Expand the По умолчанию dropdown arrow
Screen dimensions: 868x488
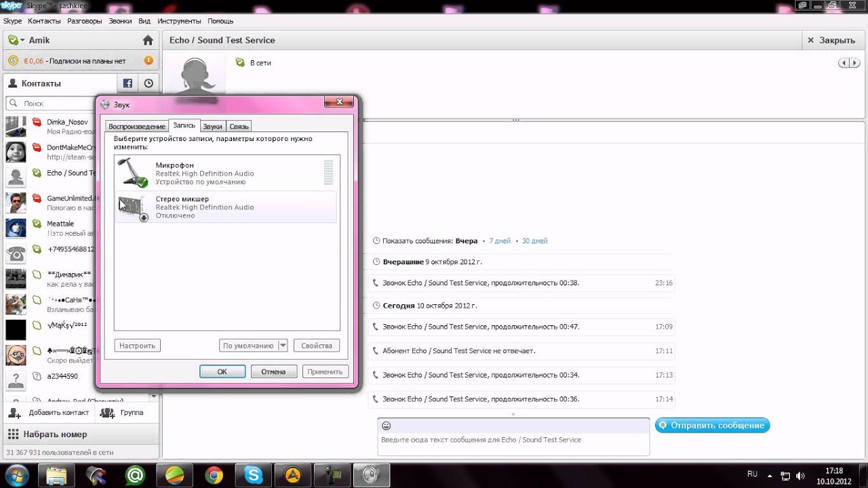click(283, 346)
